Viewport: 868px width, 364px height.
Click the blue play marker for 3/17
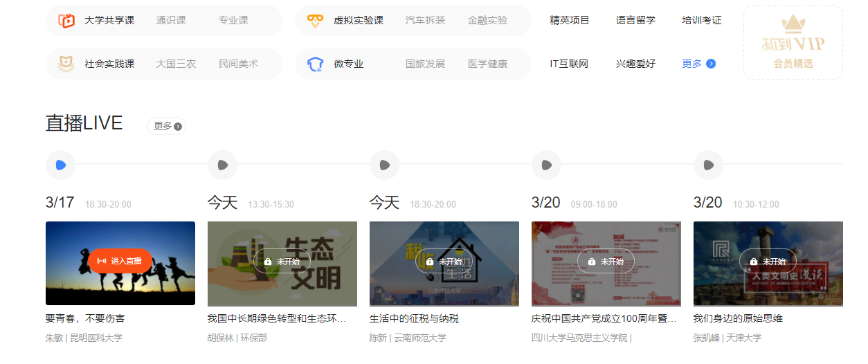pyautogui.click(x=60, y=165)
